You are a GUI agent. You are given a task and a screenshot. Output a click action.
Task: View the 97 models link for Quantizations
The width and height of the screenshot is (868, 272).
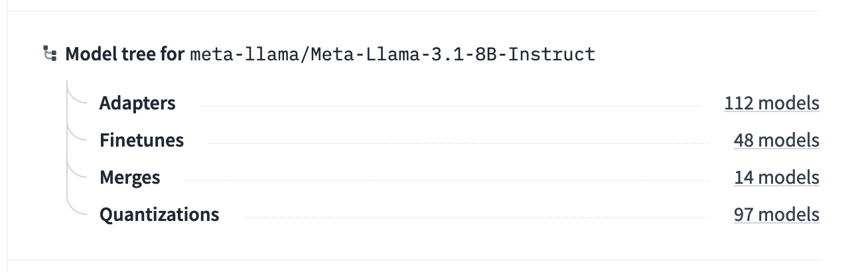point(776,215)
